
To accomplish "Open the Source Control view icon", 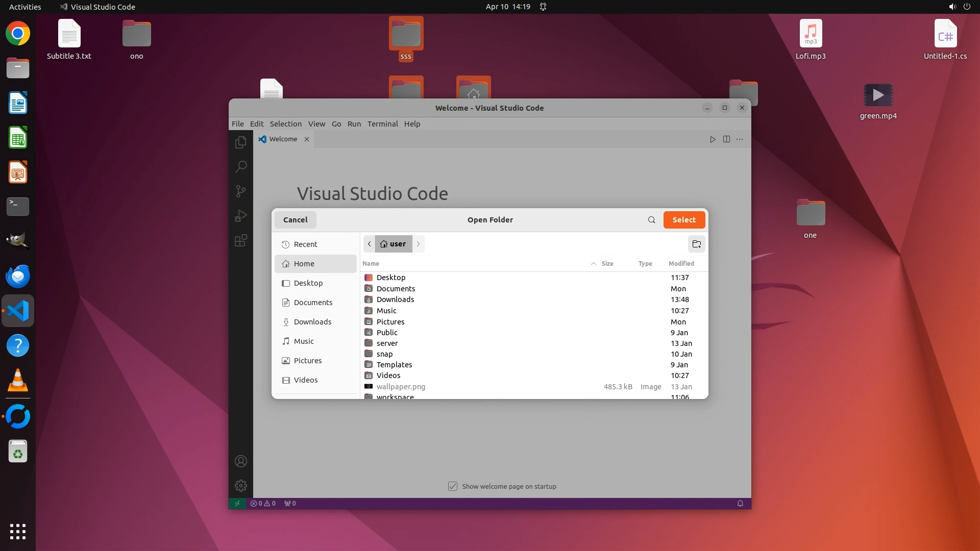I will pos(240,191).
